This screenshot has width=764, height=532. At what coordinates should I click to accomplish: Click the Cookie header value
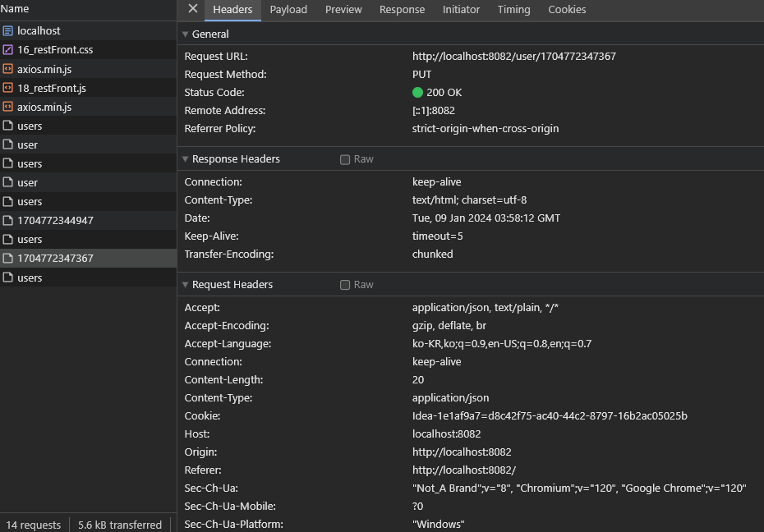tap(550, 415)
